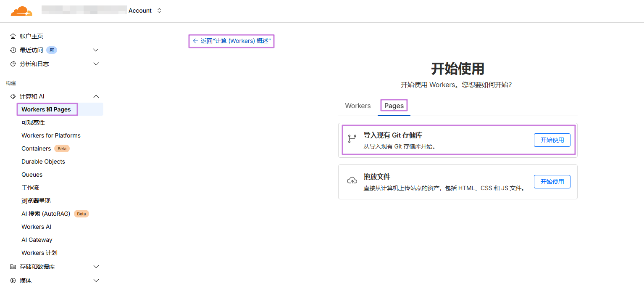Click the clock icon beside 最近访问

(13, 50)
